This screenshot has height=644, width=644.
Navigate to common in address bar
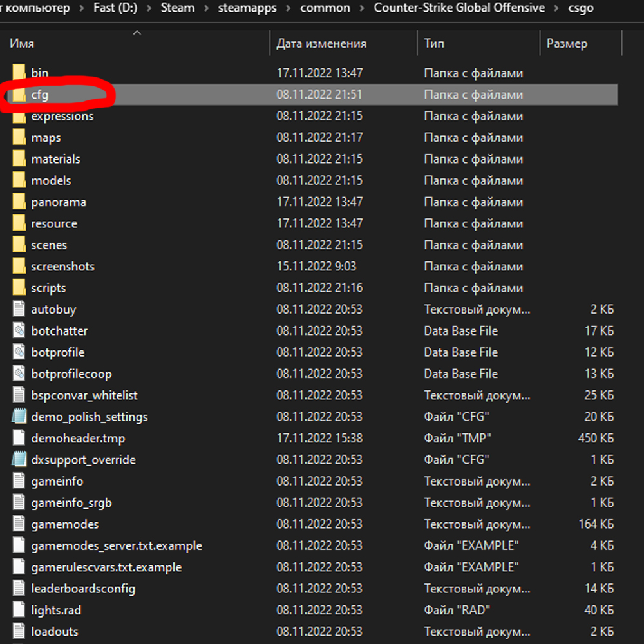[325, 8]
